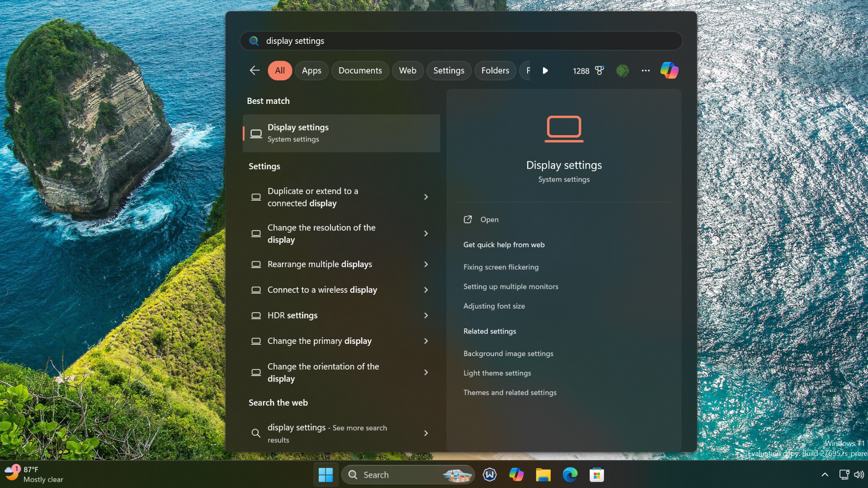The image size is (868, 488).
Task: Open File Explorer from the taskbar
Action: (543, 474)
